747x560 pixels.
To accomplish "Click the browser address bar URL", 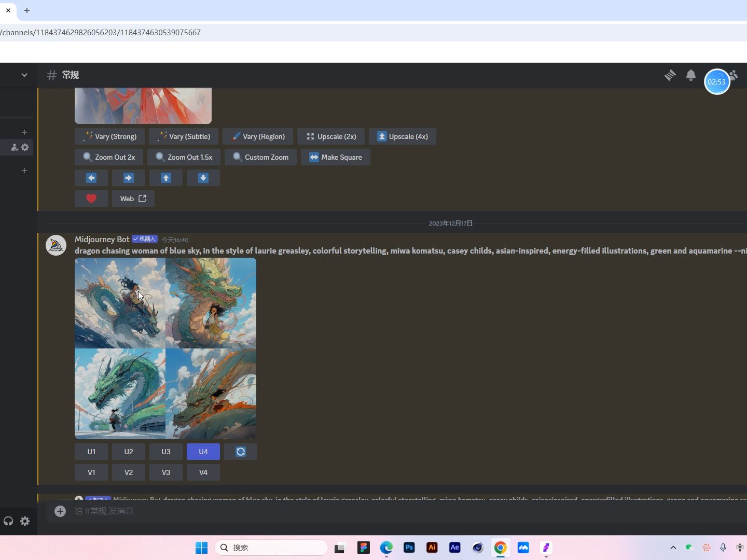I will click(x=101, y=32).
